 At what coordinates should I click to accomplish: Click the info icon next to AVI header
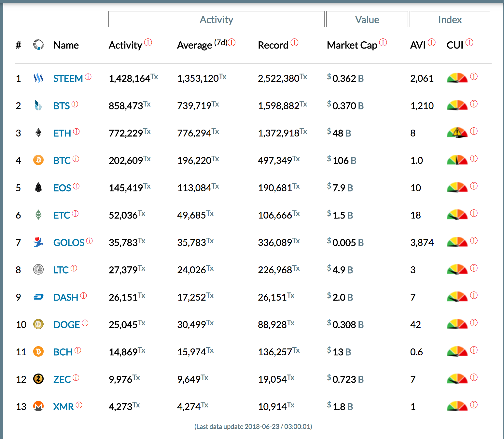pyautogui.click(x=432, y=42)
